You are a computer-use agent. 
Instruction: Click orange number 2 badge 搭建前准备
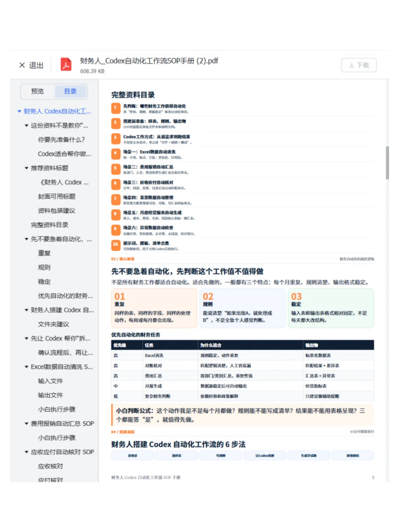pyautogui.click(x=115, y=123)
